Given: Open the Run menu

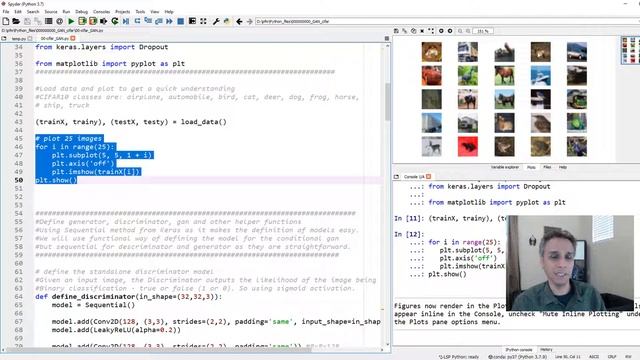Looking at the screenshot, I should (x=66, y=12).
